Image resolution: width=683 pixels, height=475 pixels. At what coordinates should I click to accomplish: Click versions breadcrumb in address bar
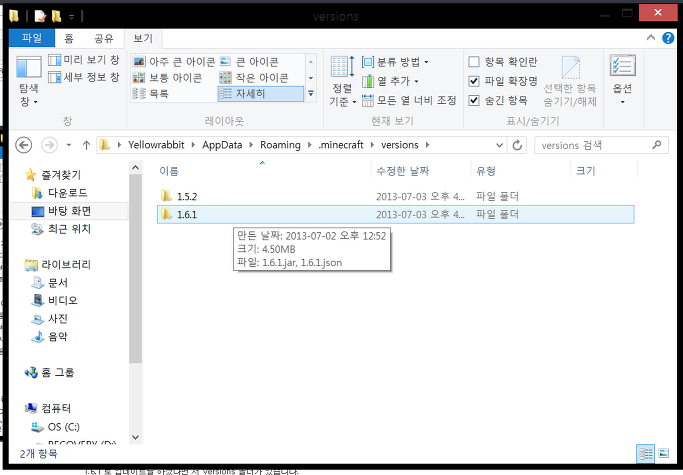click(399, 145)
